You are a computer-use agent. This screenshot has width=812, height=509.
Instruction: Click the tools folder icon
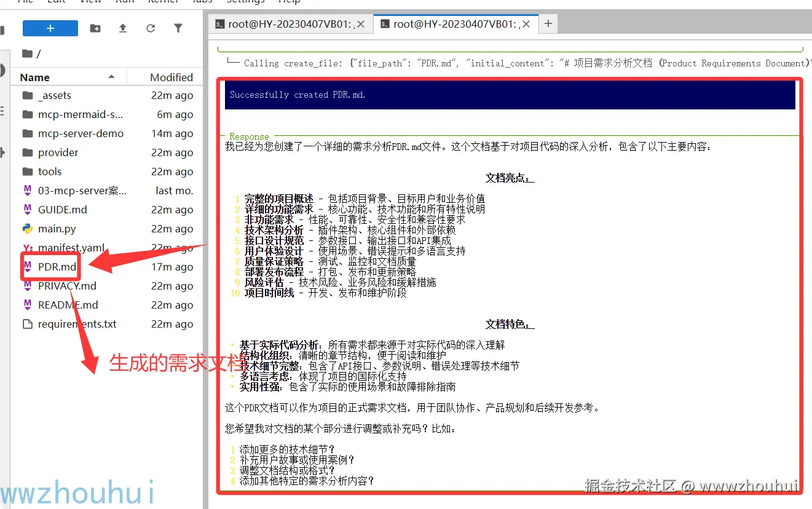pos(27,172)
